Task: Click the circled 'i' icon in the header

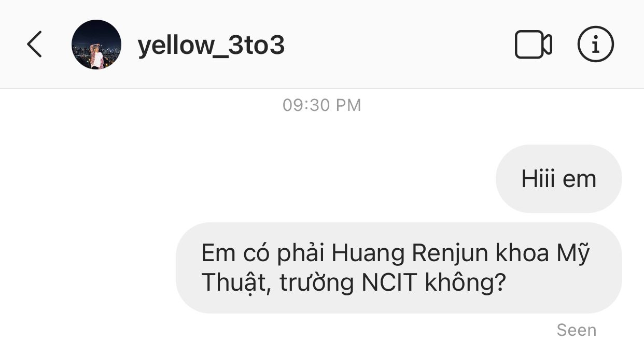Action: 595,45
